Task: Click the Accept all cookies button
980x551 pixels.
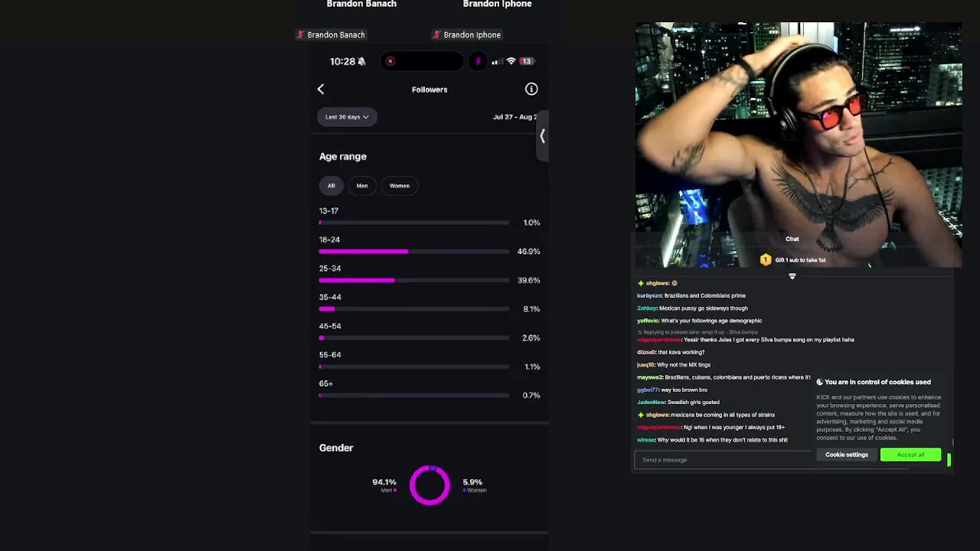Action: [x=910, y=455]
